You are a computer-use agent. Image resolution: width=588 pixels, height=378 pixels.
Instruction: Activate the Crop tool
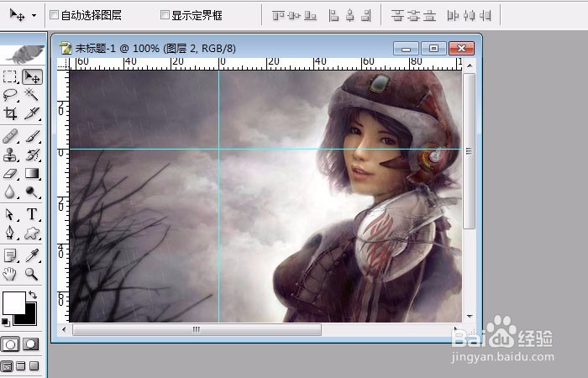click(x=10, y=113)
